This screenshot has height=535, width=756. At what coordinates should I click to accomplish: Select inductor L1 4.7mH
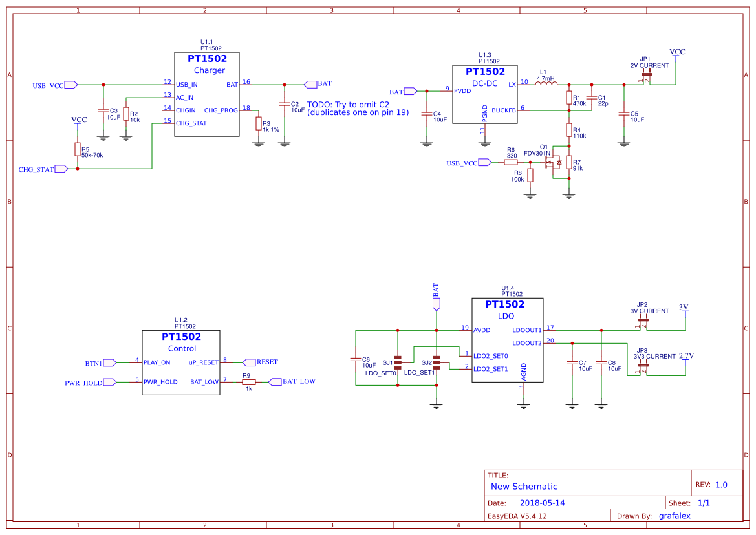click(x=546, y=83)
